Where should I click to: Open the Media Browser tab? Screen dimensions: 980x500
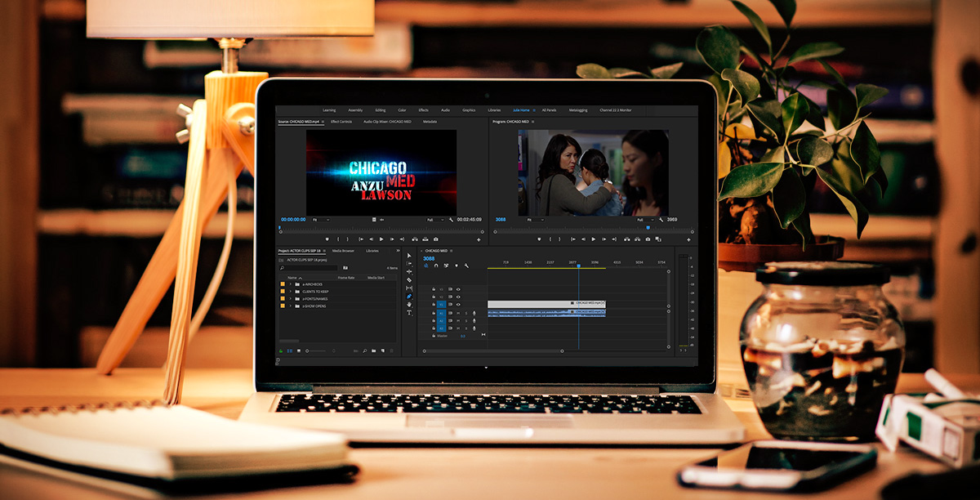(x=343, y=251)
